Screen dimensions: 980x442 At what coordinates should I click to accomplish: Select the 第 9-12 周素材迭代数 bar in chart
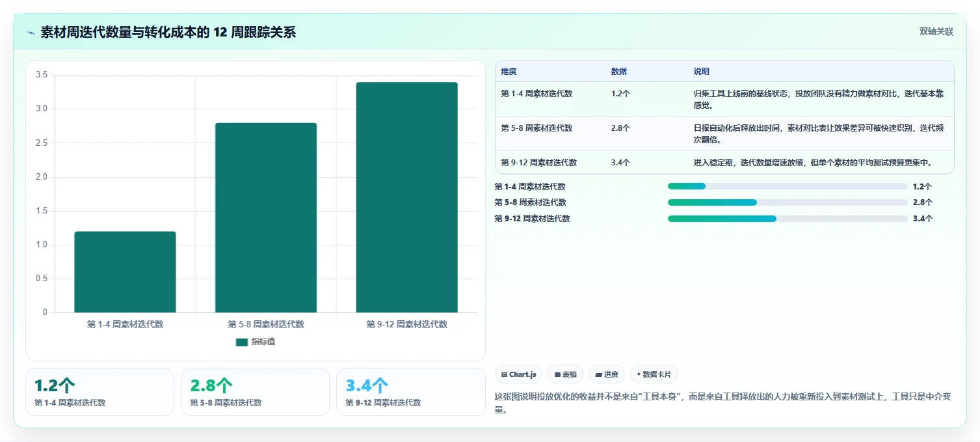click(406, 197)
